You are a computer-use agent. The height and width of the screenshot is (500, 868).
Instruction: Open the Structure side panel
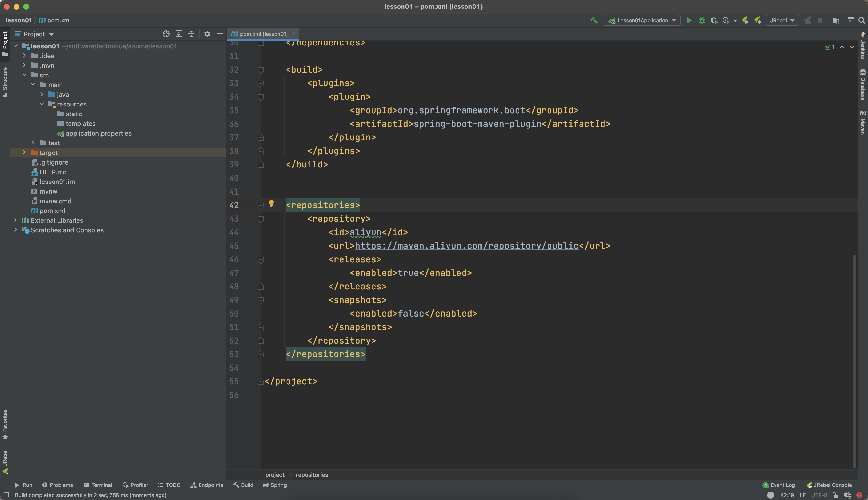5,83
